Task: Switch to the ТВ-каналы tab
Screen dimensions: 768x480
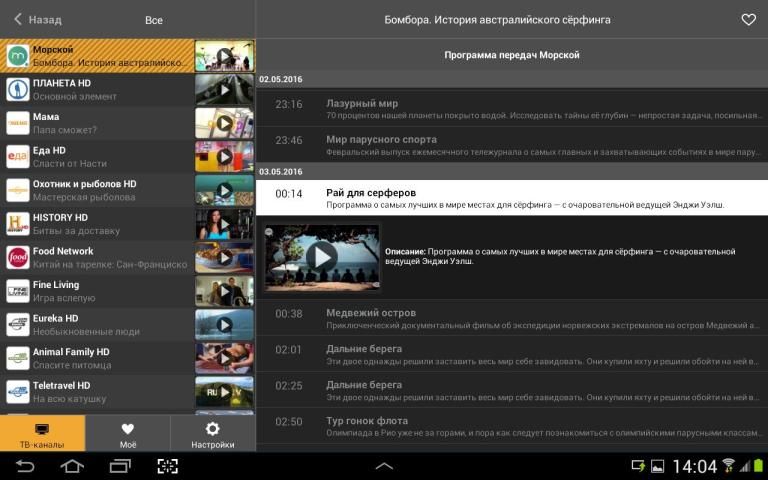Action: coord(42,434)
